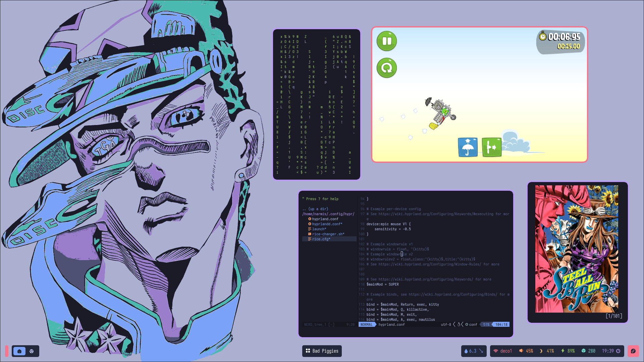The height and width of the screenshot is (362, 644).
Task: Click the 19:39 clock widget
Action: (611, 351)
